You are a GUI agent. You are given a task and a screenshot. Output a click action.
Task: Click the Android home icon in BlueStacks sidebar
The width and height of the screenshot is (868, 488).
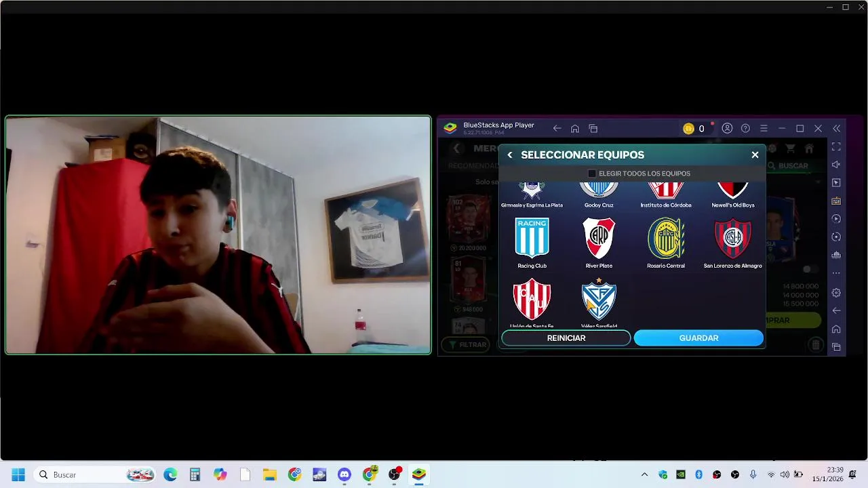click(836, 329)
